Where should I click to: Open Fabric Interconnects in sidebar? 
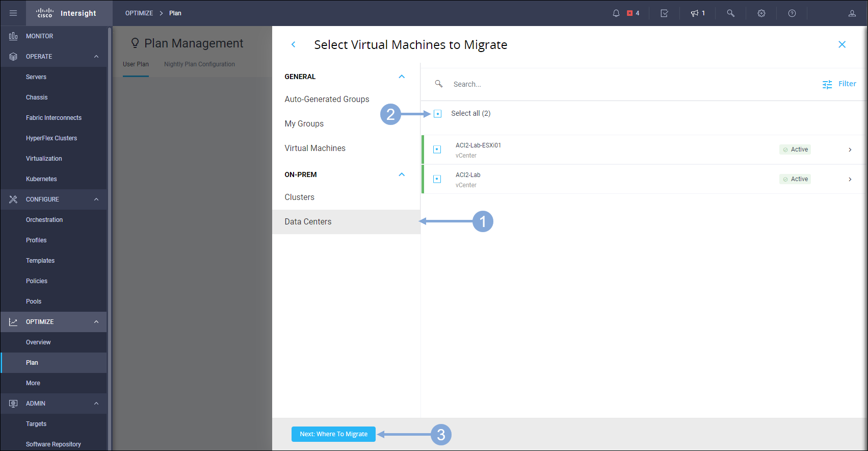(x=54, y=118)
